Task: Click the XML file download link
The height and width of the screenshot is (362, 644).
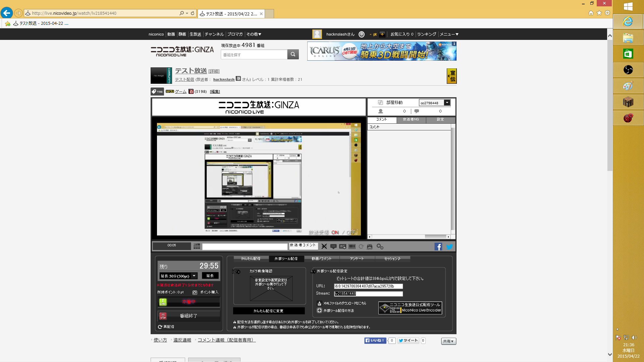Action: [344, 303]
